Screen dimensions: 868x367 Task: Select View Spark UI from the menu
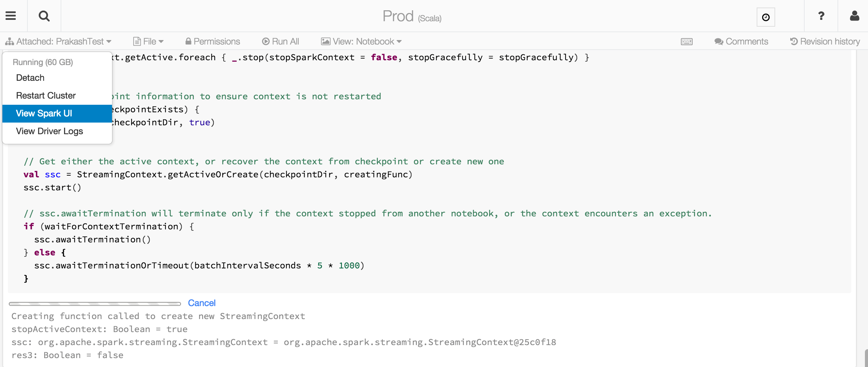[x=44, y=113]
